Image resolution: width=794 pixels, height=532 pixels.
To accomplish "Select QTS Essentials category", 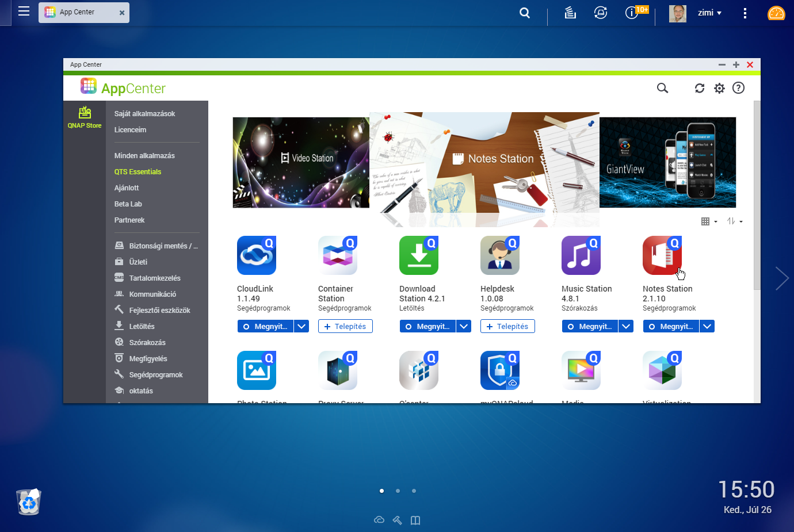I will (x=138, y=172).
